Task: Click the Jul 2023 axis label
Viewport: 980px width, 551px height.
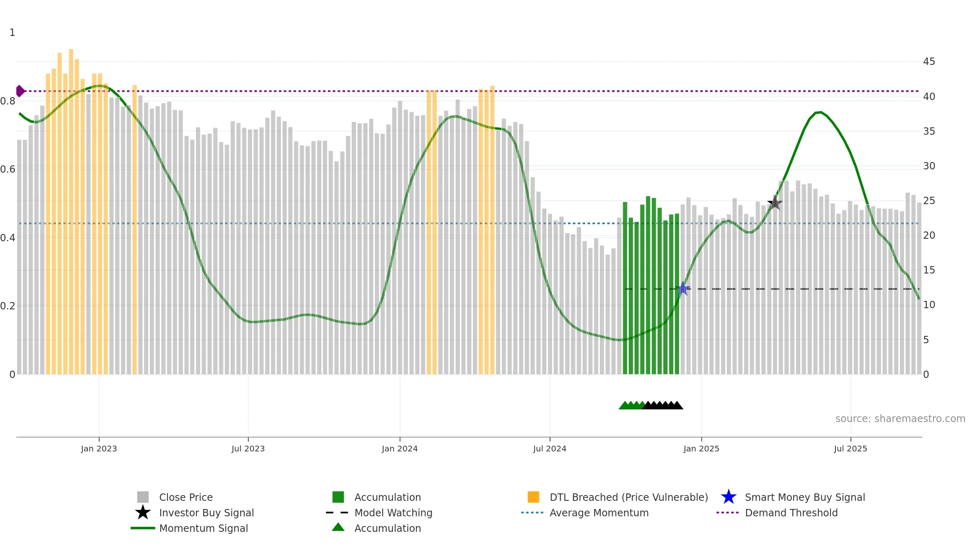Action: point(248,449)
